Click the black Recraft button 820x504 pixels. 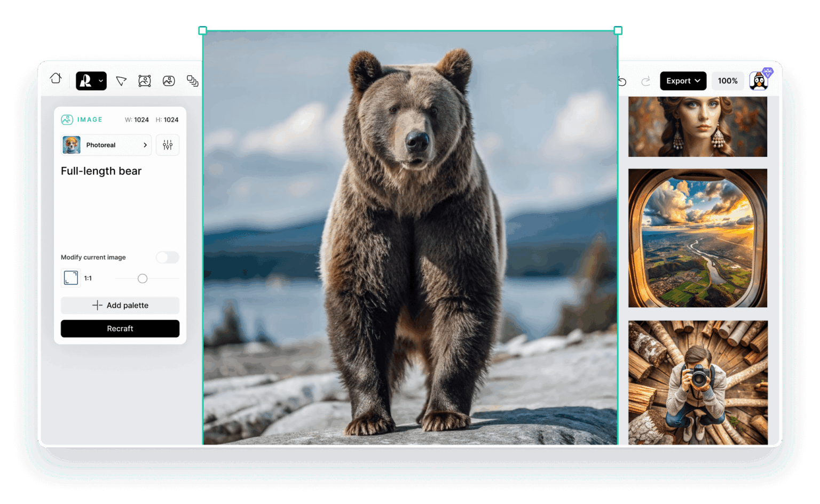click(120, 329)
